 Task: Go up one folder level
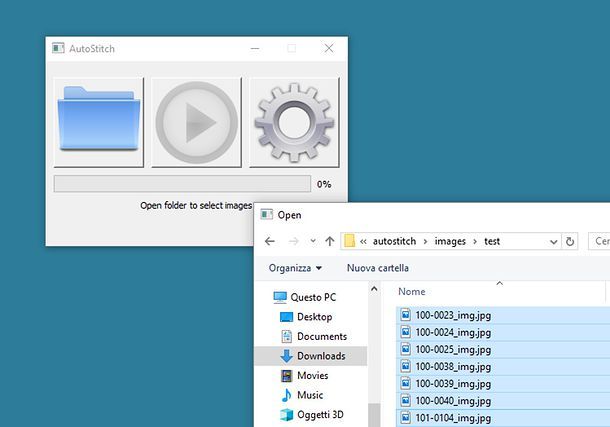(x=330, y=242)
